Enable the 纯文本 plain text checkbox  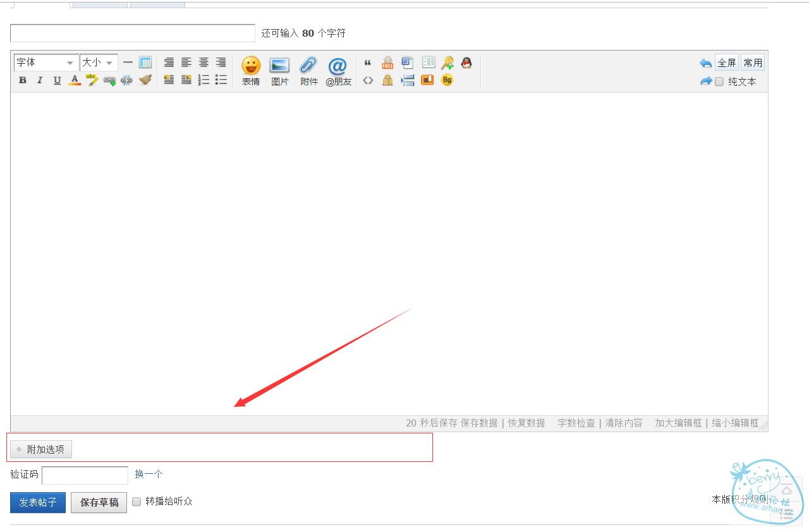tap(719, 82)
